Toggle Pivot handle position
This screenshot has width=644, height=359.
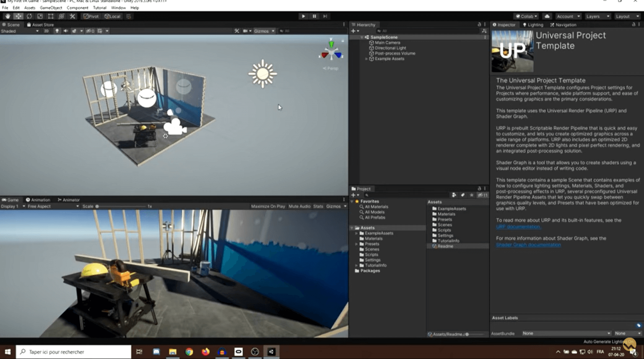(x=91, y=16)
